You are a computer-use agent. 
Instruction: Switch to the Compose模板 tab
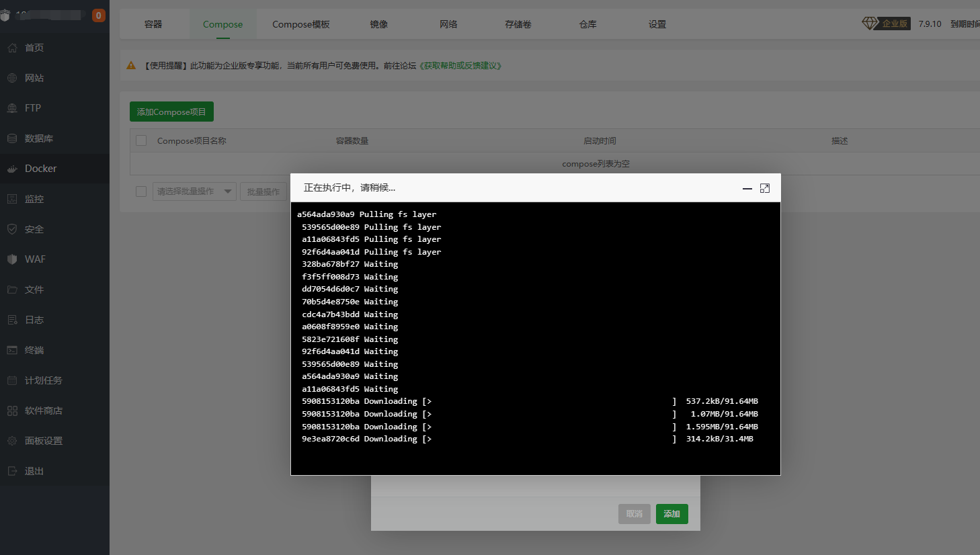301,24
